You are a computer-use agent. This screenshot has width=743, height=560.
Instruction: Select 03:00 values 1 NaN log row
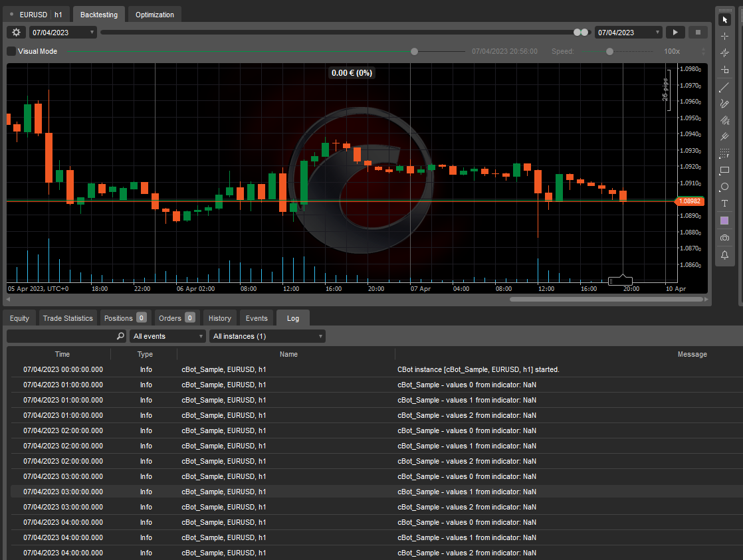377,492
